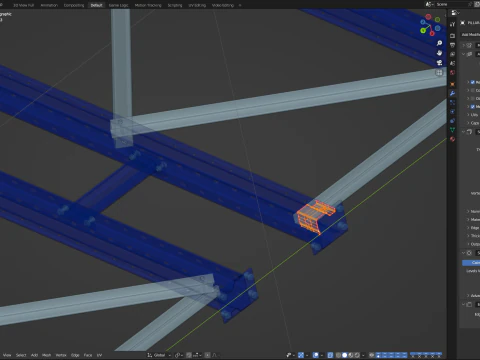Switch to the Motion Tracking workspace tab
Image resolution: width=480 pixels, height=360 pixels.
pyautogui.click(x=148, y=5)
